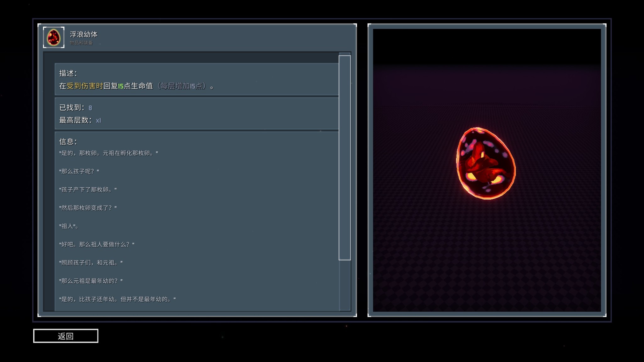Click the lore line 然后那枚卵变成了？

pos(88,208)
